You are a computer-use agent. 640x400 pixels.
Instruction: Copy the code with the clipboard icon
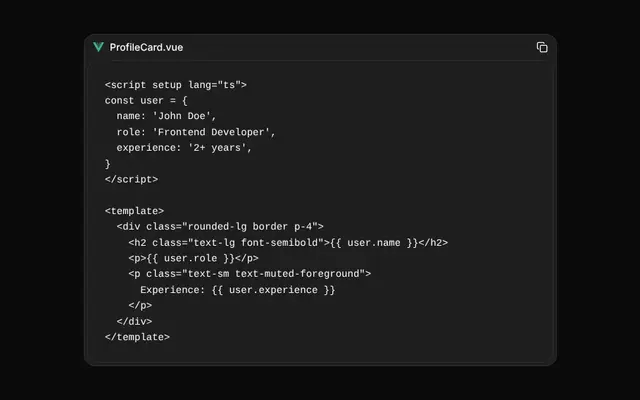point(542,47)
